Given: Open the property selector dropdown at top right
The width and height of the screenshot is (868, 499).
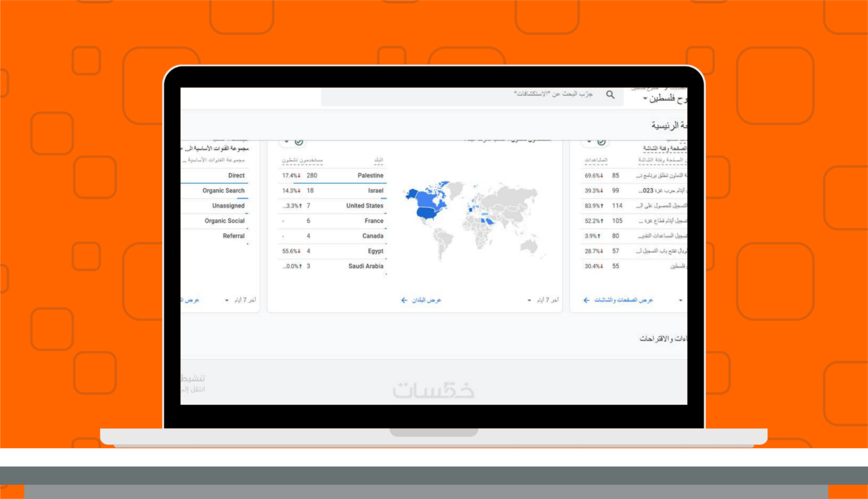Looking at the screenshot, I should [x=645, y=99].
